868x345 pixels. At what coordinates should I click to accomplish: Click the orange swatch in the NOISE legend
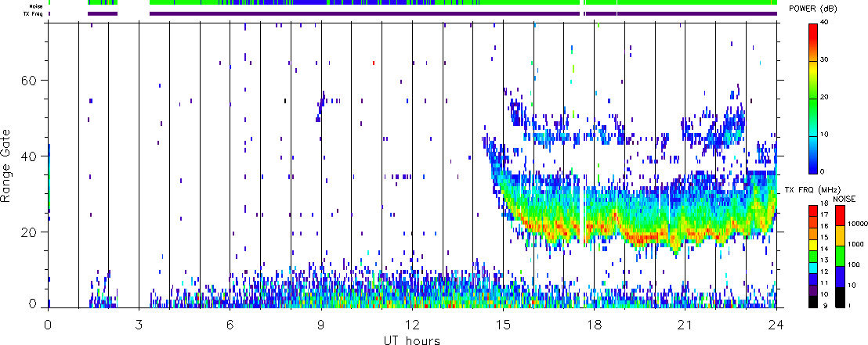pyautogui.click(x=841, y=235)
